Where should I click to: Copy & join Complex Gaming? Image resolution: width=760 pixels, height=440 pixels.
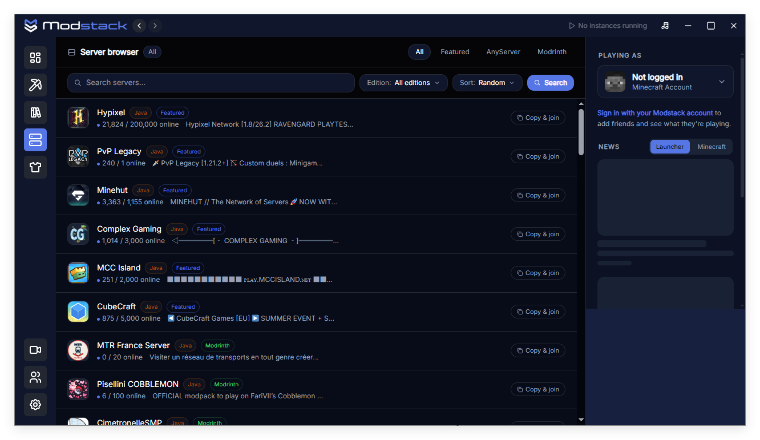pyautogui.click(x=538, y=234)
